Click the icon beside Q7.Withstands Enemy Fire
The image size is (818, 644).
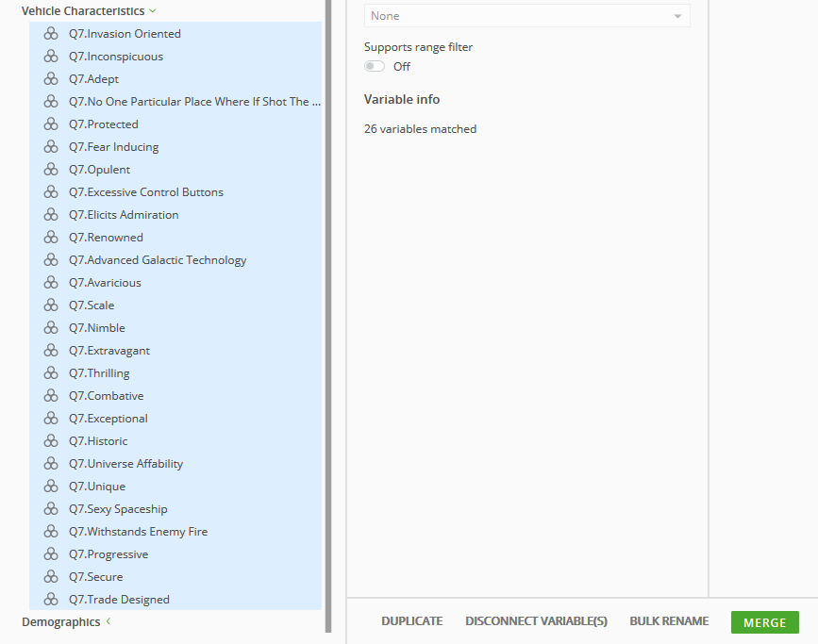click(x=51, y=532)
